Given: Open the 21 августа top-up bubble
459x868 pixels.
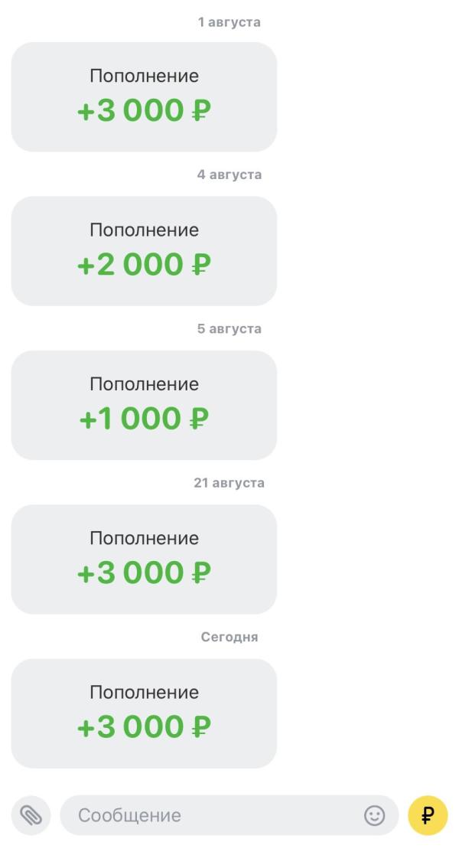Looking at the screenshot, I should click(144, 559).
